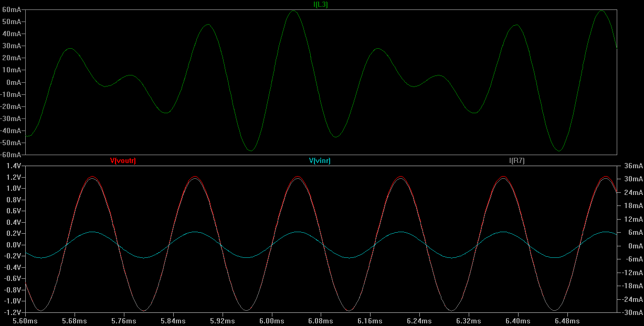Image resolution: width=644 pixels, height=326 pixels.
Task: Click the 36mA label on right axis
Action: coord(633,166)
